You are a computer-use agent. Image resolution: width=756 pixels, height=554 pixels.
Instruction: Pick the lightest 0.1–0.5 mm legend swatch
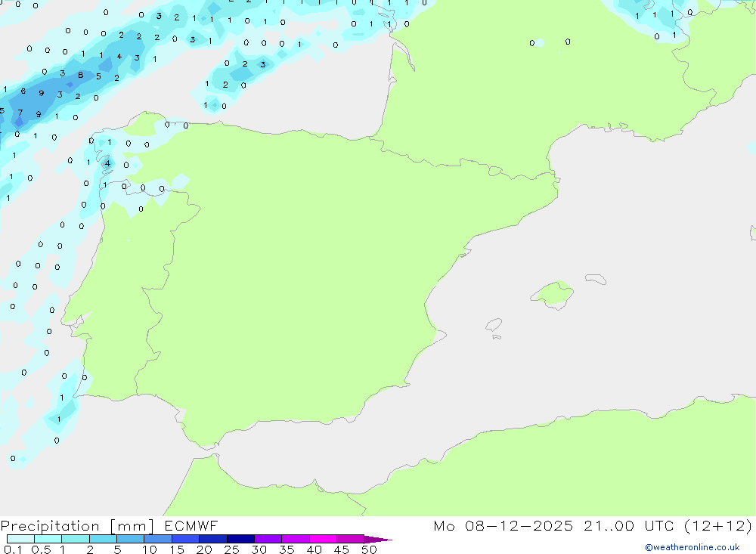click(20, 540)
